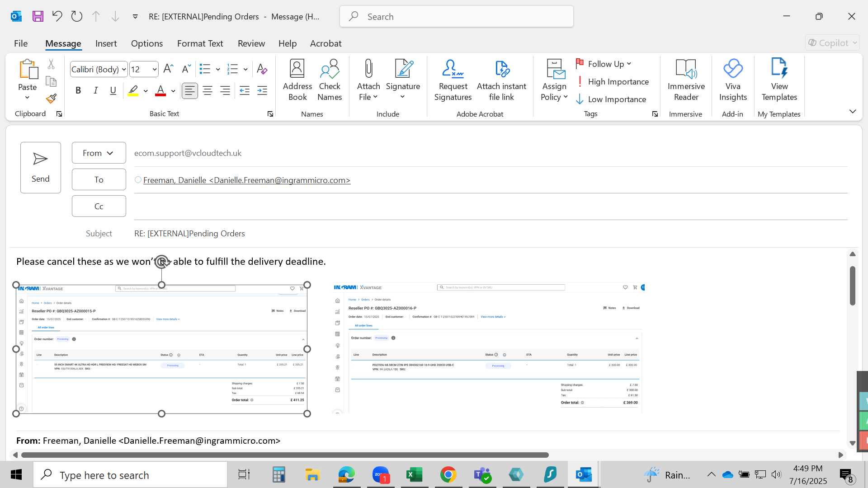Click View Templates
Screen dimensions: 868x488
(x=779, y=80)
